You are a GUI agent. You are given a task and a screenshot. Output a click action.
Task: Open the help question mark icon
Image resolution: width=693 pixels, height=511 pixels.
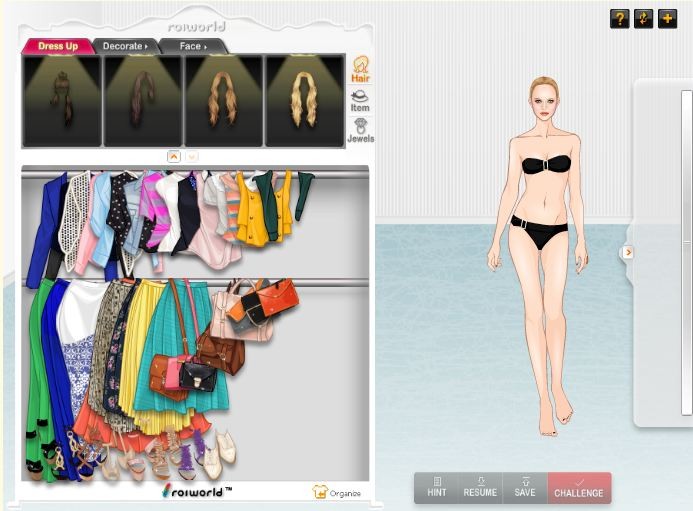tap(620, 18)
